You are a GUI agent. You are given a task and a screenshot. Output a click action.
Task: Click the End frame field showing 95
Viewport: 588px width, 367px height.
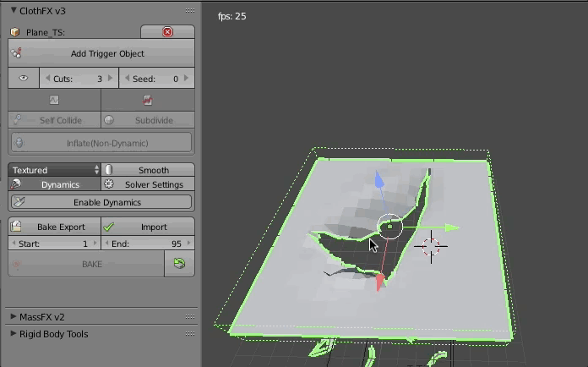tap(148, 244)
